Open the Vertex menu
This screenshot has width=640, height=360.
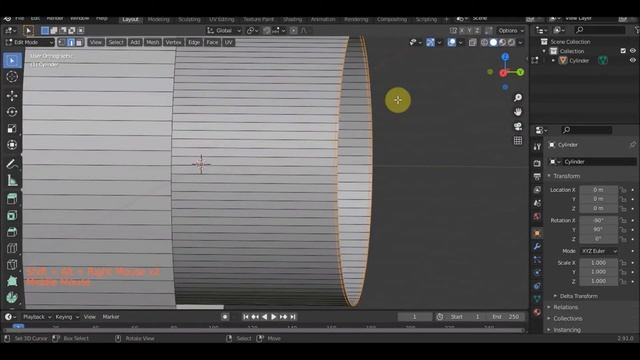tap(173, 42)
